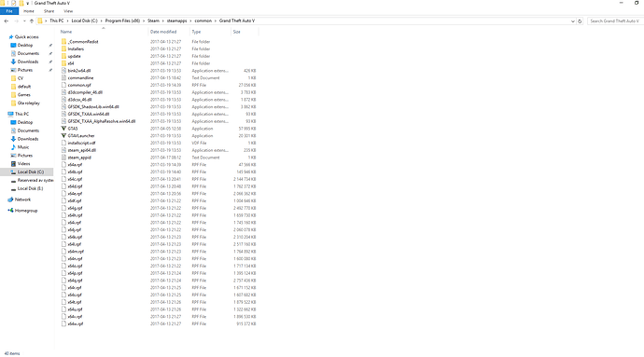Select d3dcsx_46.dll file name
644x357 pixels.
tap(79, 100)
